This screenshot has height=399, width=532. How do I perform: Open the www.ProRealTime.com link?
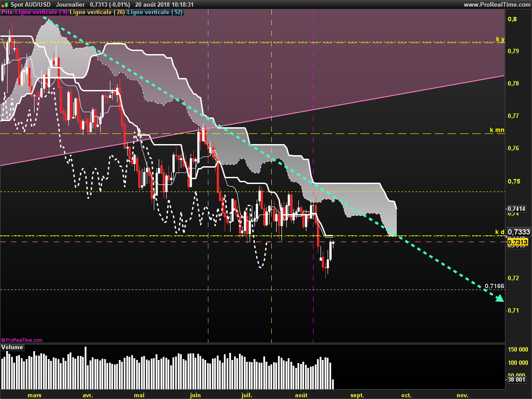pyautogui.click(x=497, y=4)
